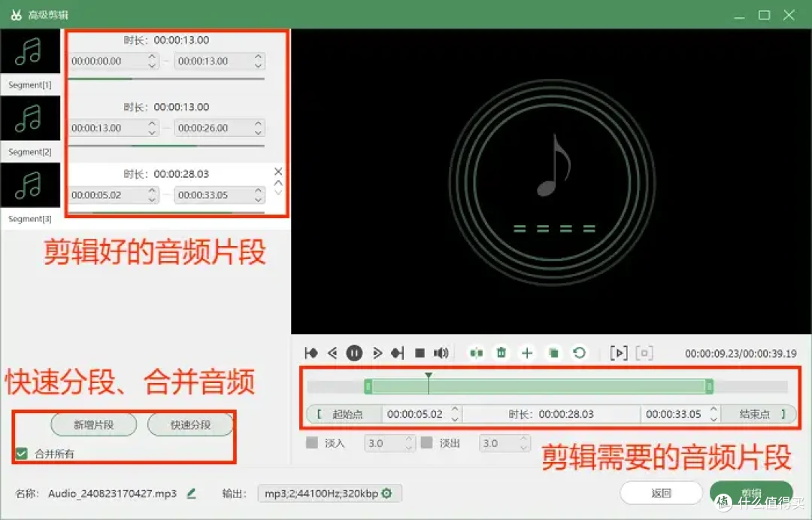The height and width of the screenshot is (520, 812).
Task: Enable the 淡出 fade-out checkbox
Action: 427,442
